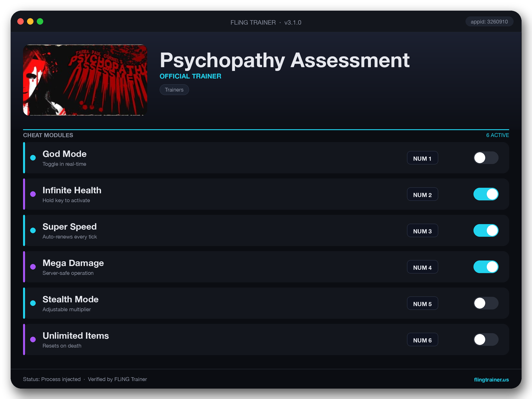Click the FLiNG TRAINER v3.1.0 title text
Viewport: 532px width, 399px height.
click(266, 22)
